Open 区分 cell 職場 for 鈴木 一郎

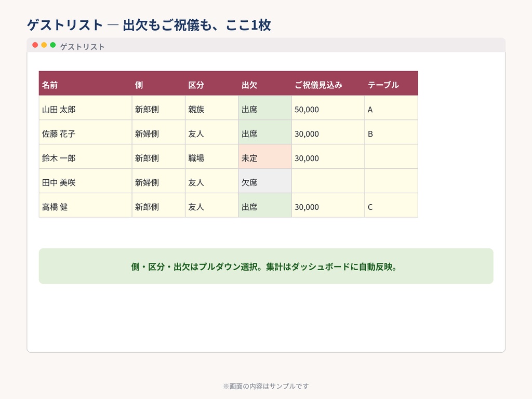[212, 157]
